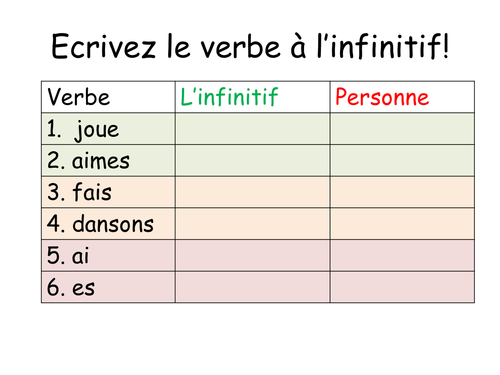Viewport: 500px width, 375px height.
Task: Click the '6. es' verb cell
Action: pyautogui.click(x=108, y=287)
